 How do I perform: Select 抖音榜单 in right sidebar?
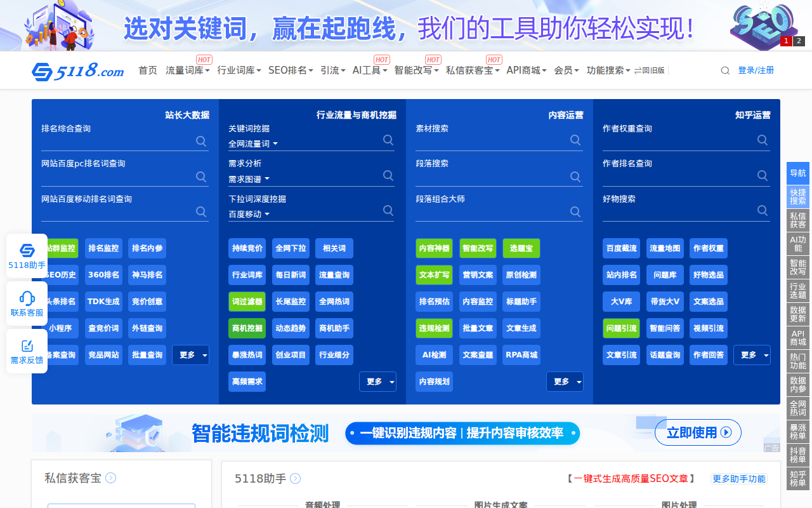coord(798,455)
